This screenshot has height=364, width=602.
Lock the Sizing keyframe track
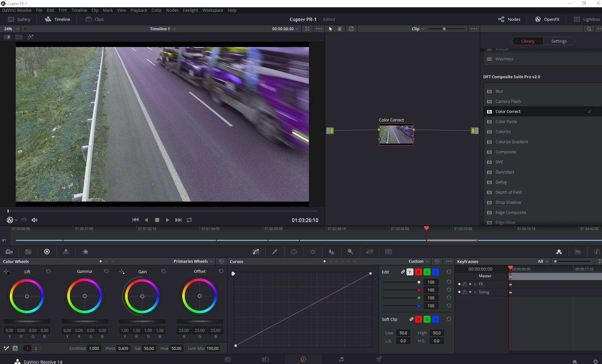click(465, 292)
